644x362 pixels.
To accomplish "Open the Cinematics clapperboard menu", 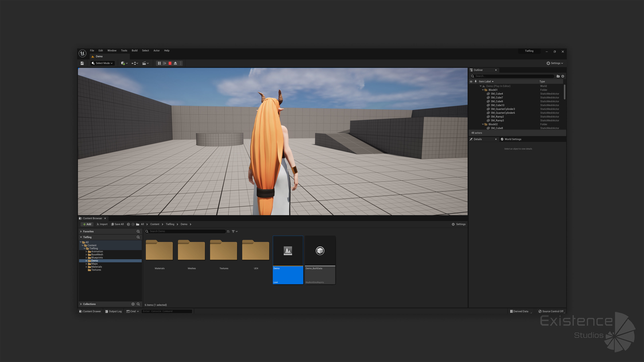I will tap(145, 63).
